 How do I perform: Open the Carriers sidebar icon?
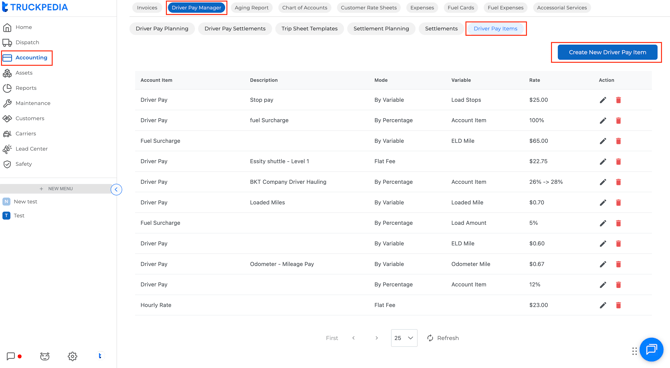[x=7, y=134]
